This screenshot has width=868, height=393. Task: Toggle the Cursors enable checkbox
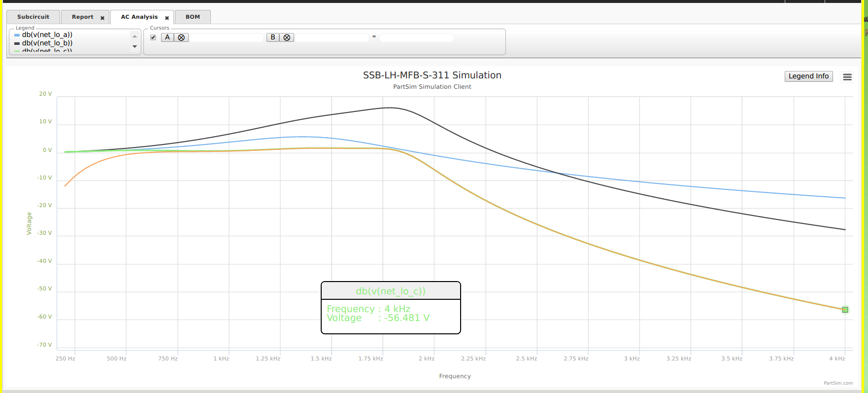(x=153, y=37)
